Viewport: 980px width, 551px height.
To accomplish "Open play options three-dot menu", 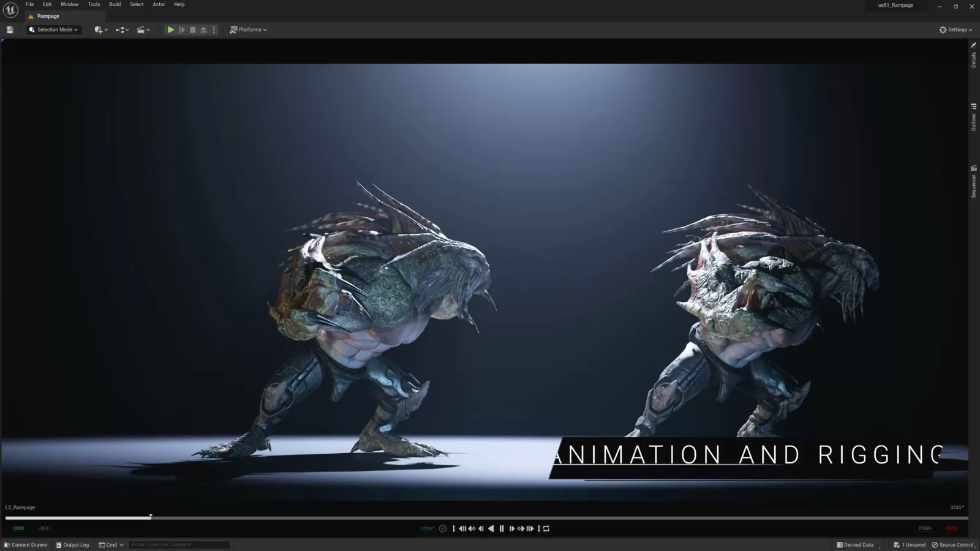I will point(214,29).
